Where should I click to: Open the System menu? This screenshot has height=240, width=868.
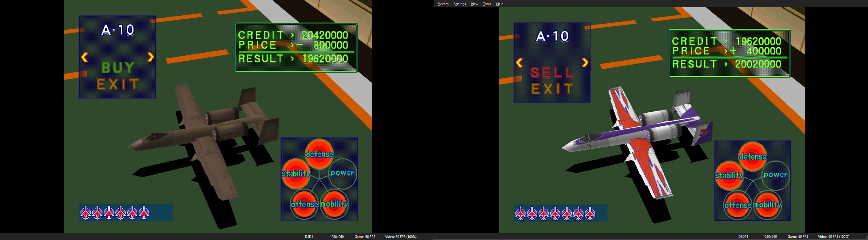click(443, 4)
